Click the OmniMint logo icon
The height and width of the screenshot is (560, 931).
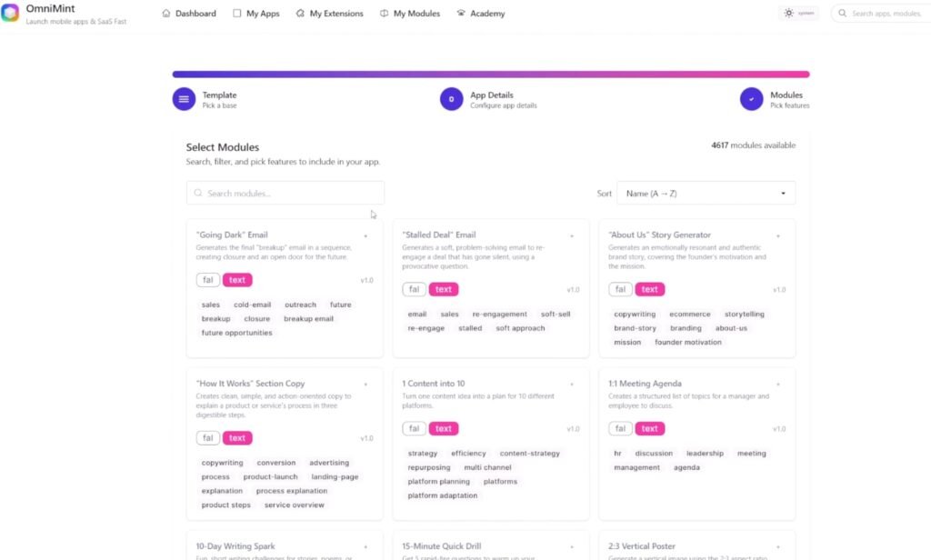coord(10,12)
